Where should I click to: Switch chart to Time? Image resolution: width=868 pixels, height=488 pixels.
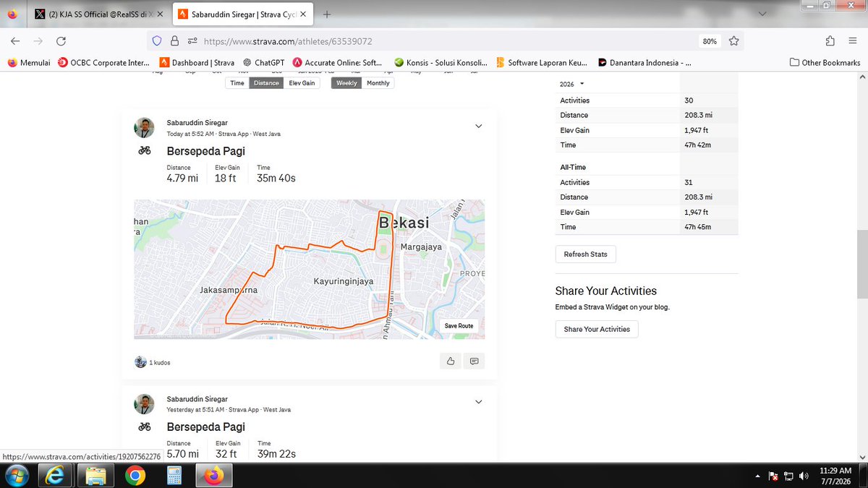237,83
